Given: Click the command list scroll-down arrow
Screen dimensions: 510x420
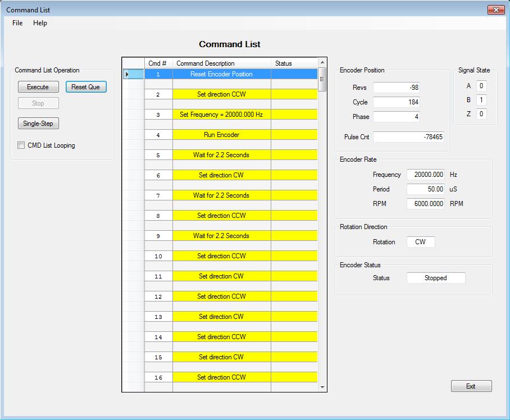Looking at the screenshot, I should [x=322, y=387].
